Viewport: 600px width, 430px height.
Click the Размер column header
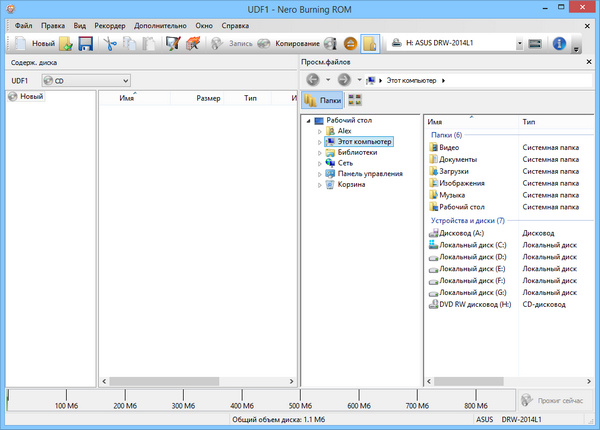tap(208, 98)
